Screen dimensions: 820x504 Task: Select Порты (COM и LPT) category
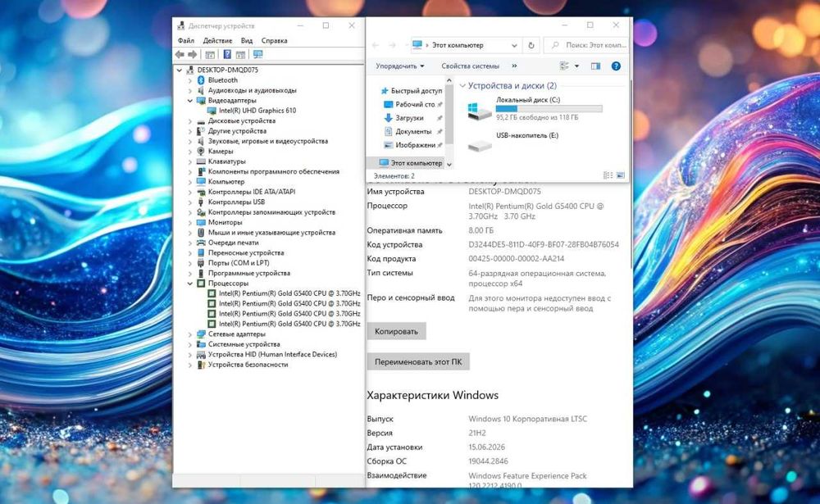pos(239,263)
